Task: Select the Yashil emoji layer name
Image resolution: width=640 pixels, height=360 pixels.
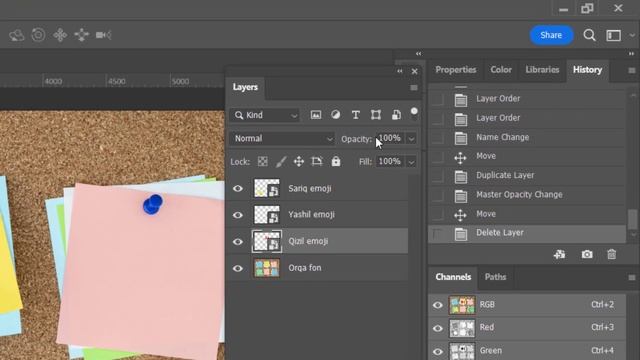Action: click(x=311, y=215)
